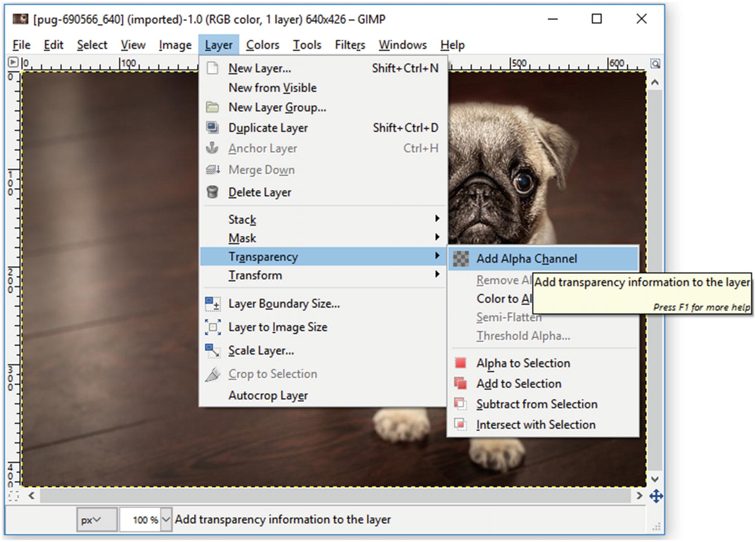
Task: Click the New Layer Group folder icon
Action: [213, 107]
